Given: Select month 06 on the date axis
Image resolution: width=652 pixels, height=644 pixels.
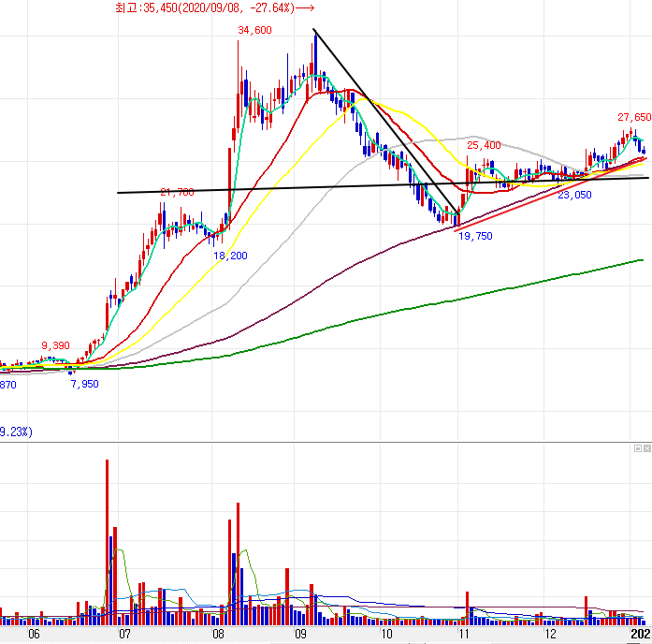Looking at the screenshot, I should click(34, 634).
